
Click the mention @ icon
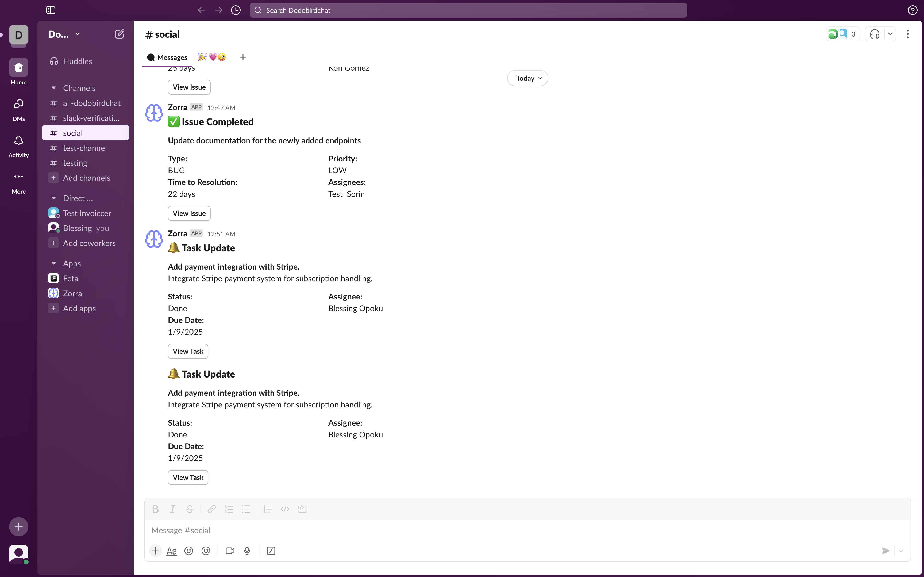click(x=206, y=551)
